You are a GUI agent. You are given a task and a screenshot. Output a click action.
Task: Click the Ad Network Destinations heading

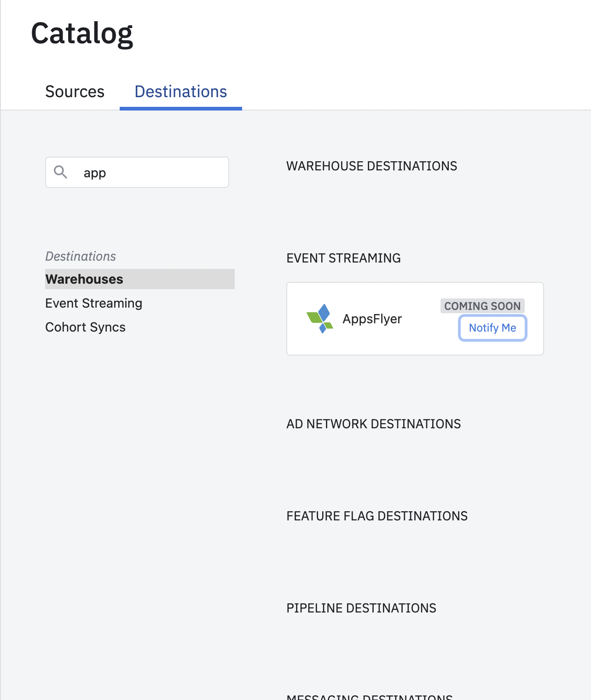(x=373, y=424)
